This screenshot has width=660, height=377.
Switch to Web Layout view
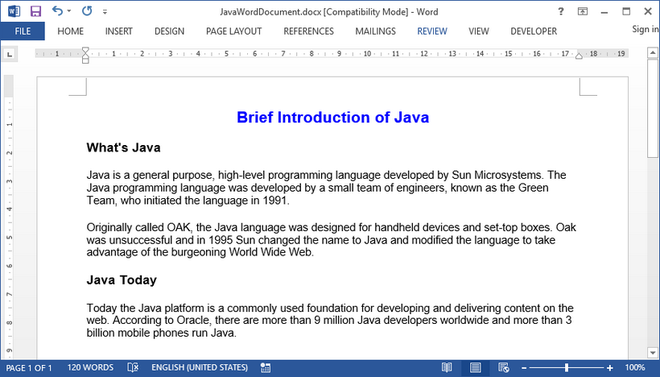pos(503,367)
